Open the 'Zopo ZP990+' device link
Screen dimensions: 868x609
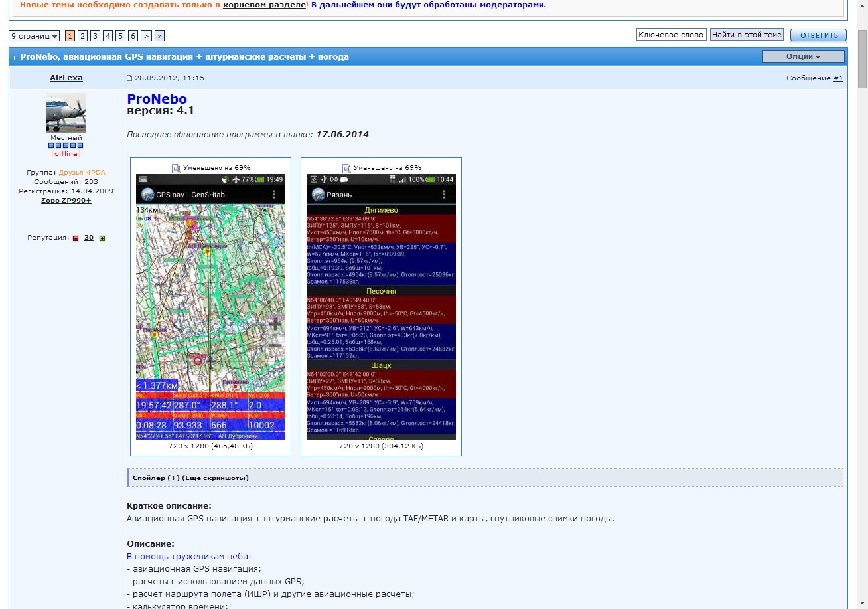click(x=66, y=201)
